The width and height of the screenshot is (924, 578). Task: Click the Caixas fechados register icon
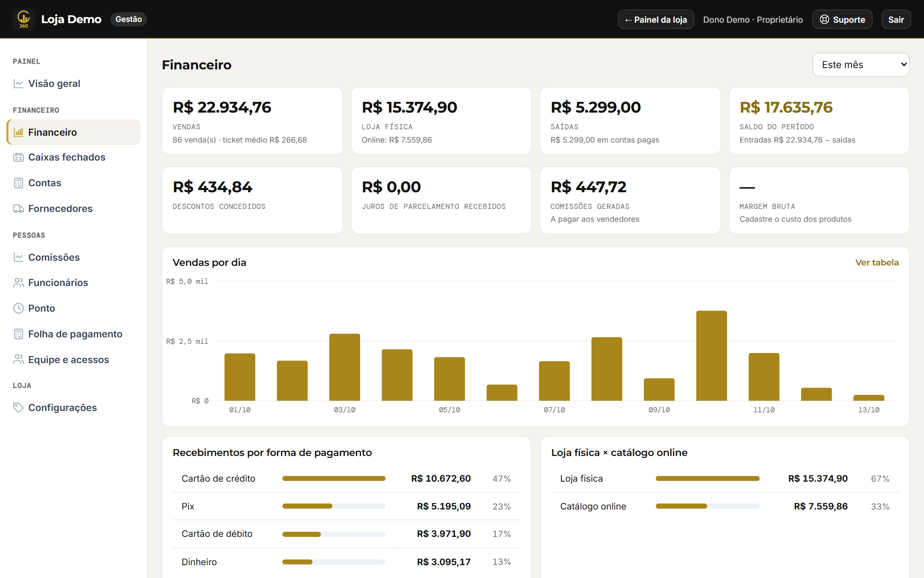click(18, 158)
